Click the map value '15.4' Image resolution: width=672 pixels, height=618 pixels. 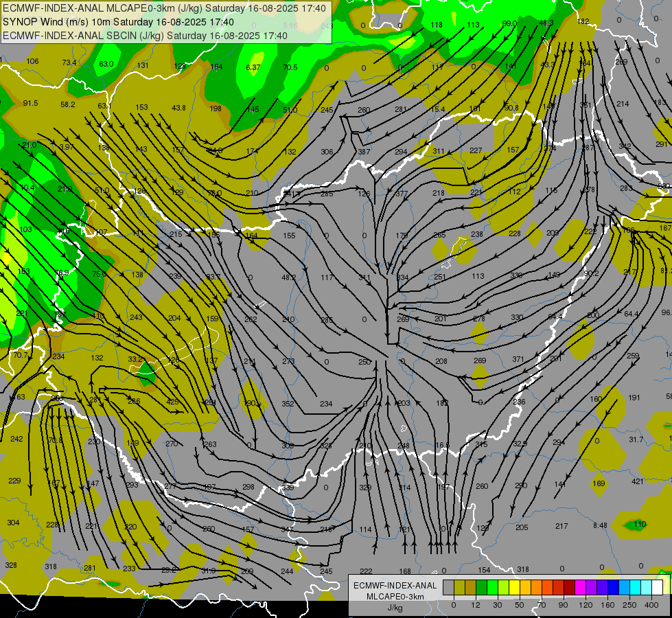pyautogui.click(x=437, y=109)
